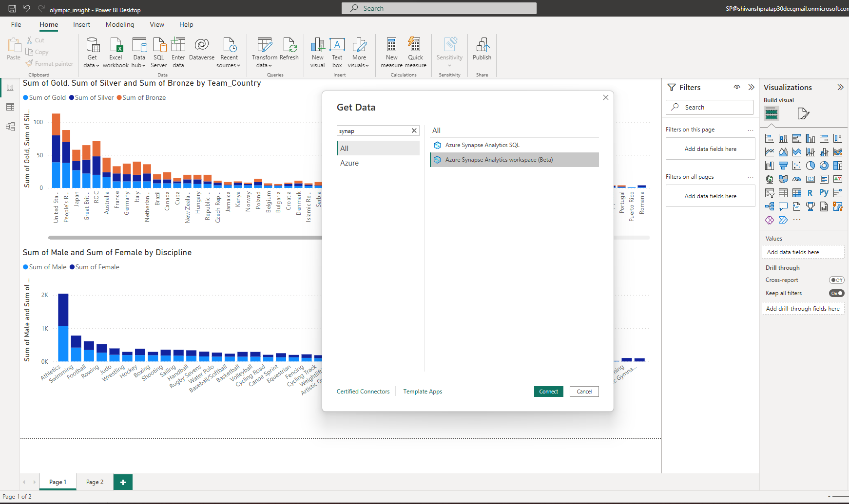Collapse the Visualizations pane chevron
849x504 pixels.
click(x=840, y=87)
